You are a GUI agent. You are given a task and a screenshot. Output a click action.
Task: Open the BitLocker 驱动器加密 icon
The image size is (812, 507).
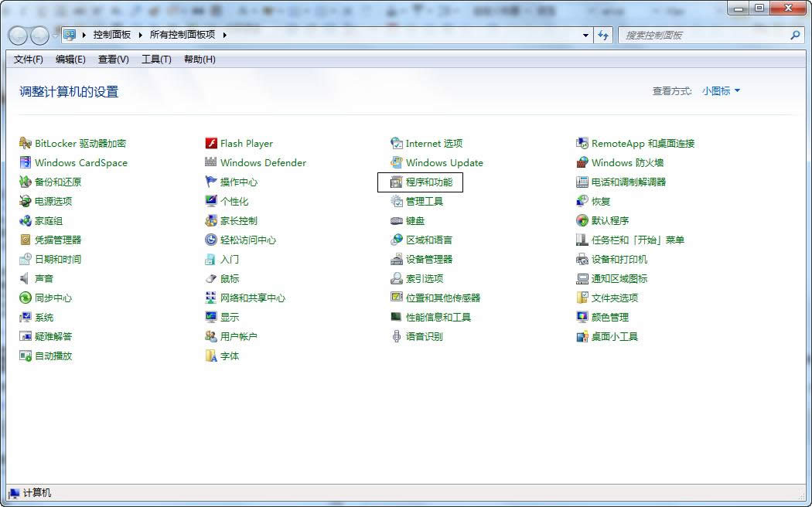pos(26,143)
